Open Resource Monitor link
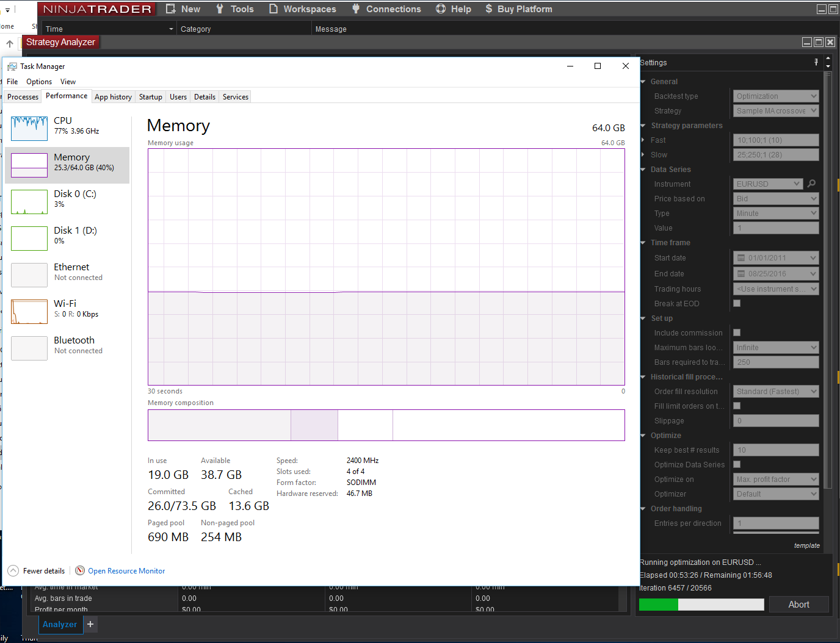Screen dimensions: 840x643 (126, 571)
